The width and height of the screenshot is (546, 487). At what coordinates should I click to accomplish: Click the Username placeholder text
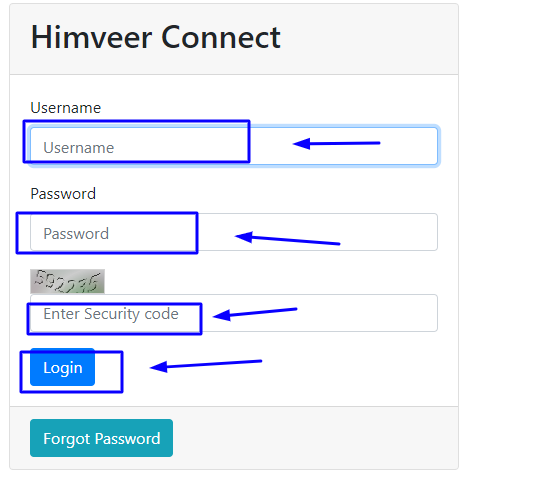[79, 148]
